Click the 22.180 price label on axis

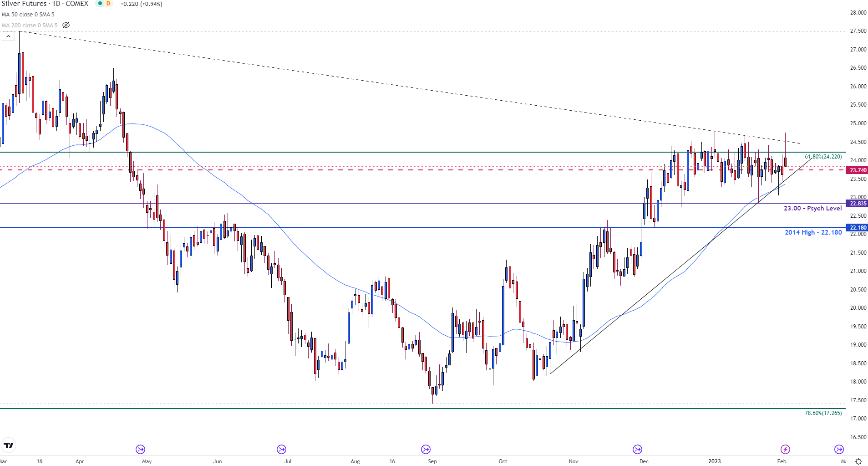point(858,228)
